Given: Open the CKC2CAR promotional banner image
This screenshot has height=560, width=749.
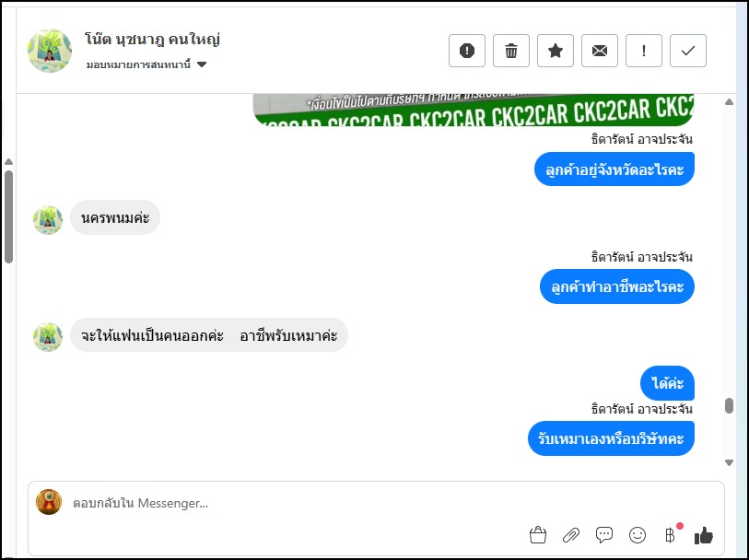Looking at the screenshot, I should pos(474,110).
